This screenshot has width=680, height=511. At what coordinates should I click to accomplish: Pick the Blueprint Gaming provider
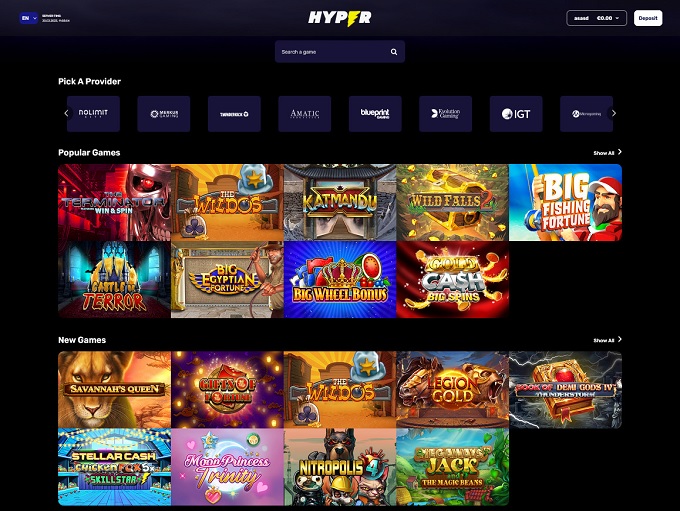(375, 114)
